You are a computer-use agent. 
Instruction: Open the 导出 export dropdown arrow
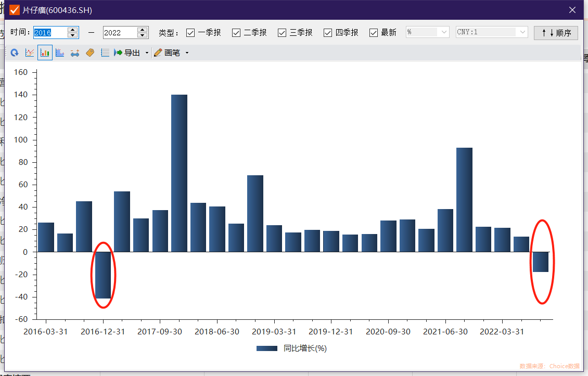pyautogui.click(x=147, y=53)
